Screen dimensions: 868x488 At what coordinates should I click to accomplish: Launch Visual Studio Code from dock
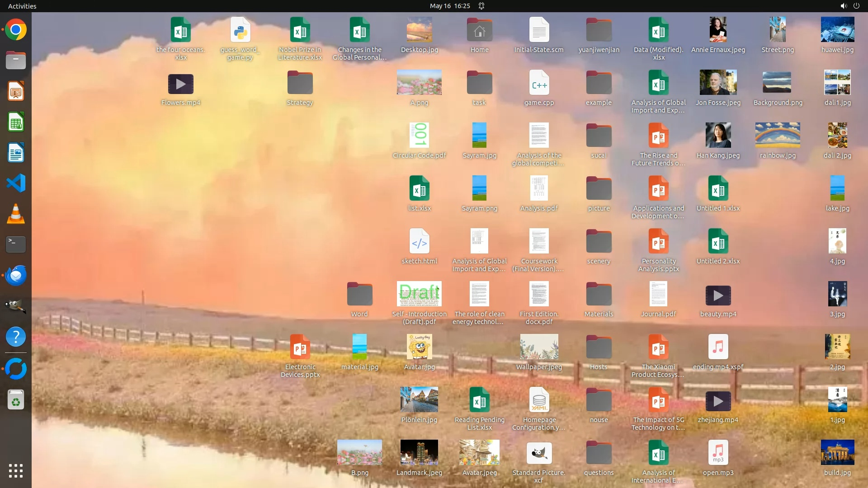point(16,183)
